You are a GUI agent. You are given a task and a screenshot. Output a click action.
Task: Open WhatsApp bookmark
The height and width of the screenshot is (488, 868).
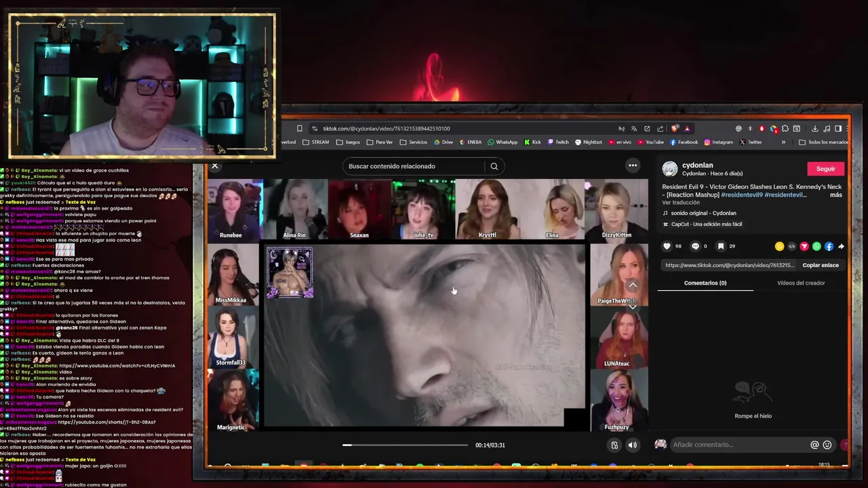(x=502, y=142)
